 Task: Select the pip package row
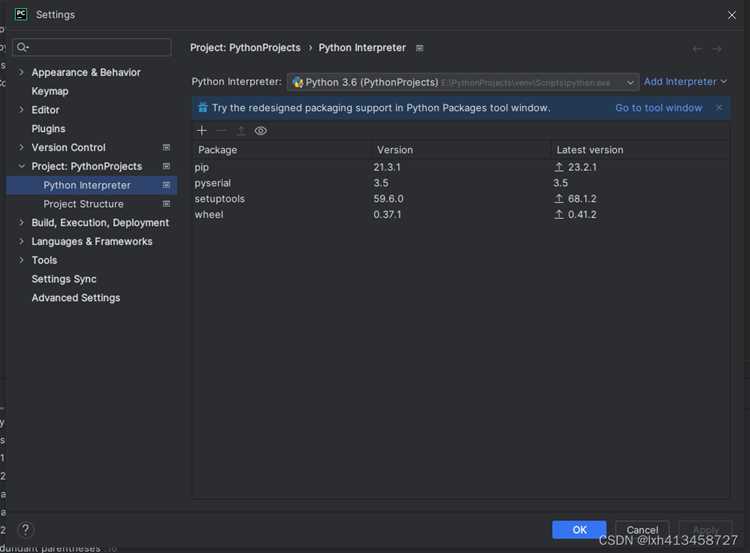pos(461,167)
